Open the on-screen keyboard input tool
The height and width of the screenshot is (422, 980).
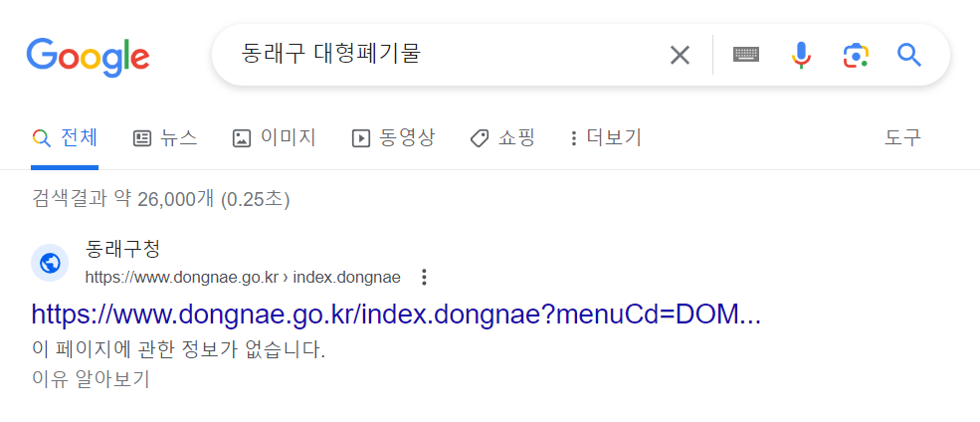click(x=746, y=55)
